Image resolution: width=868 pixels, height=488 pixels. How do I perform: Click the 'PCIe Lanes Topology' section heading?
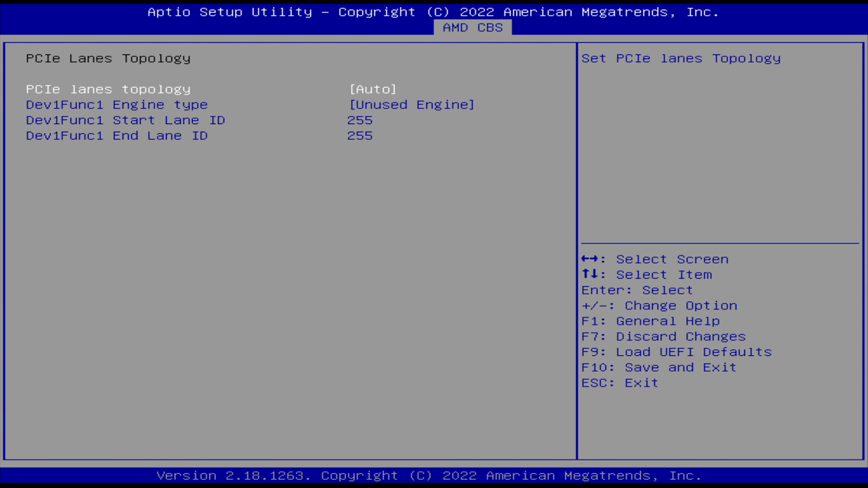pyautogui.click(x=108, y=59)
